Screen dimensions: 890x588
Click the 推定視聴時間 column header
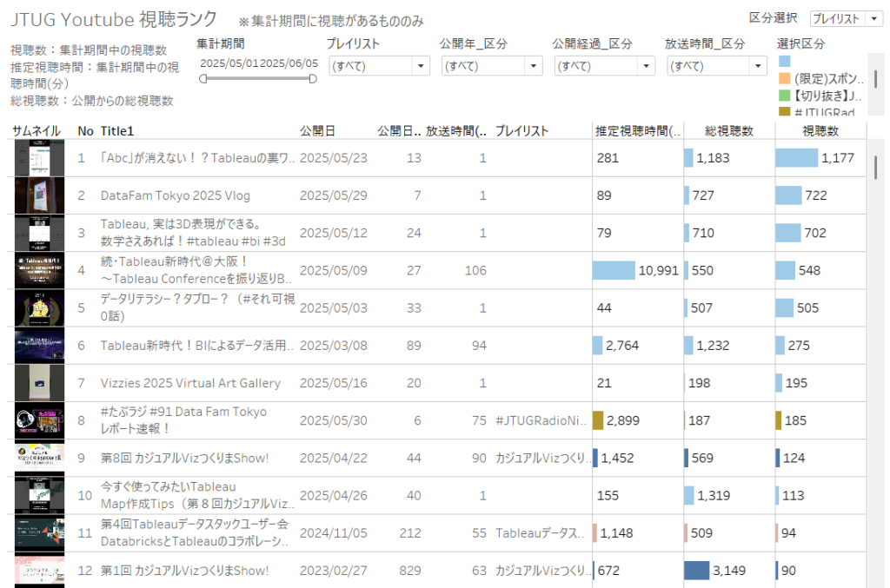coord(637,131)
